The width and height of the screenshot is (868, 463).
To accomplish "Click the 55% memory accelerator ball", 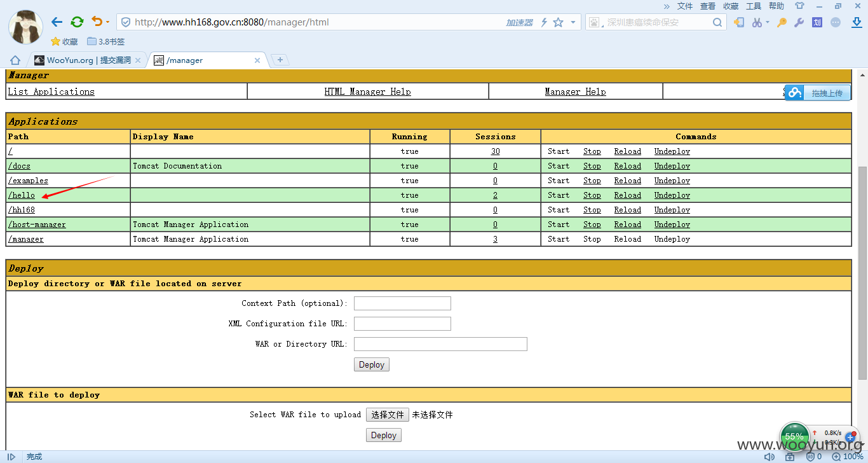I will tap(794, 437).
